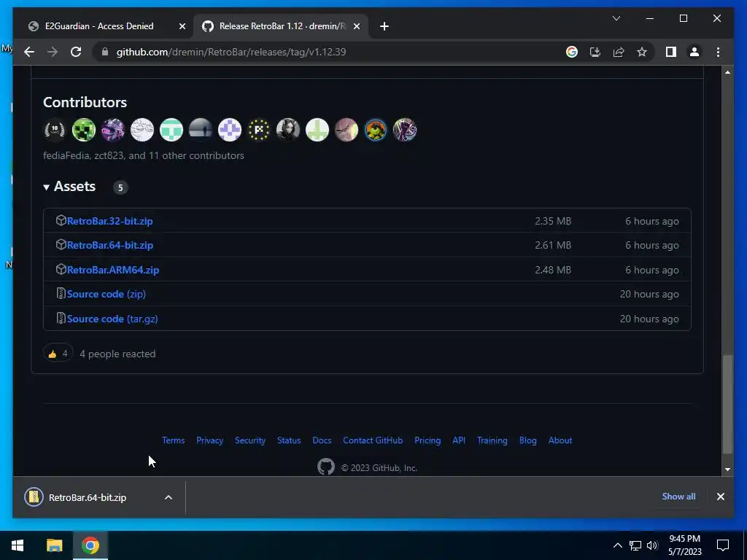Open the Chrome side panel
747x560 pixels.
(671, 52)
